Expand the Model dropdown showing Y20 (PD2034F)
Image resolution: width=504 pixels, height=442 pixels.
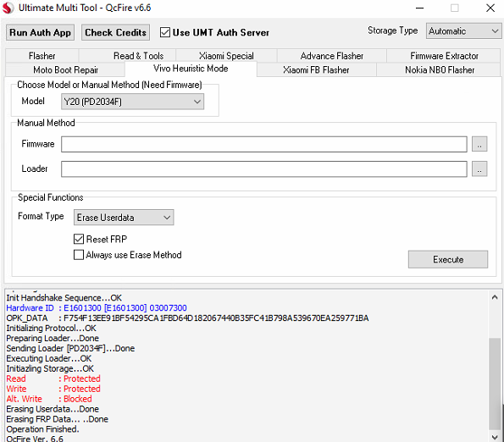(x=132, y=102)
